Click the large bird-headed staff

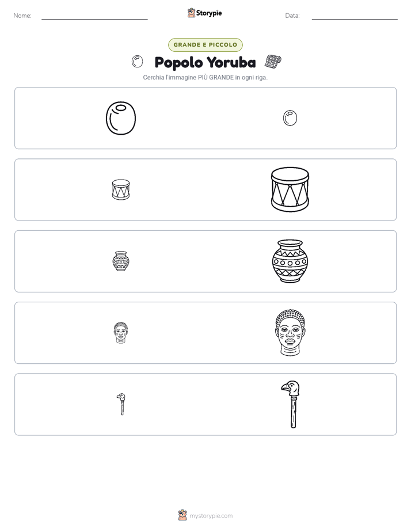point(291,404)
